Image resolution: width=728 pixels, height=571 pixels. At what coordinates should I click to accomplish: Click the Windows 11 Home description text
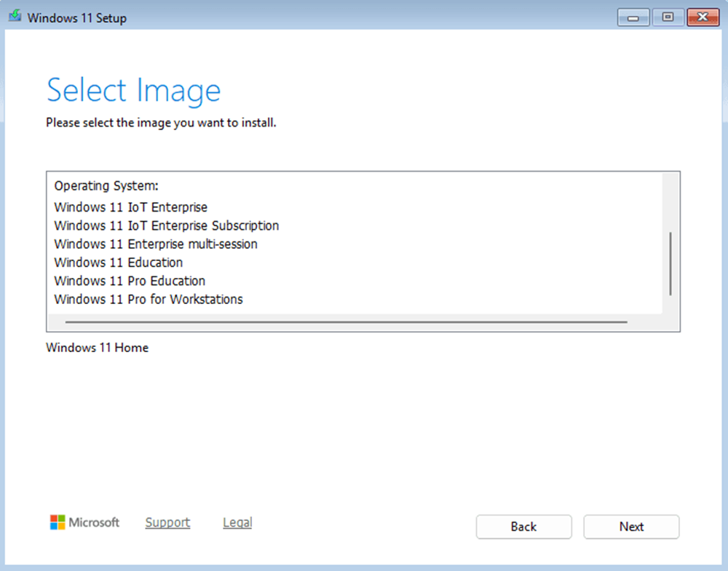coord(97,348)
